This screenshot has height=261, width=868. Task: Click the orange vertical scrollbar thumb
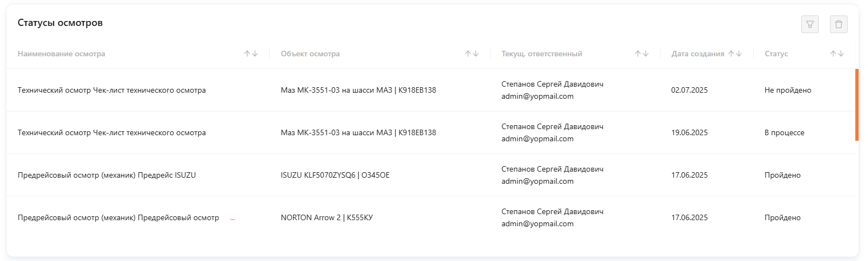[856, 105]
